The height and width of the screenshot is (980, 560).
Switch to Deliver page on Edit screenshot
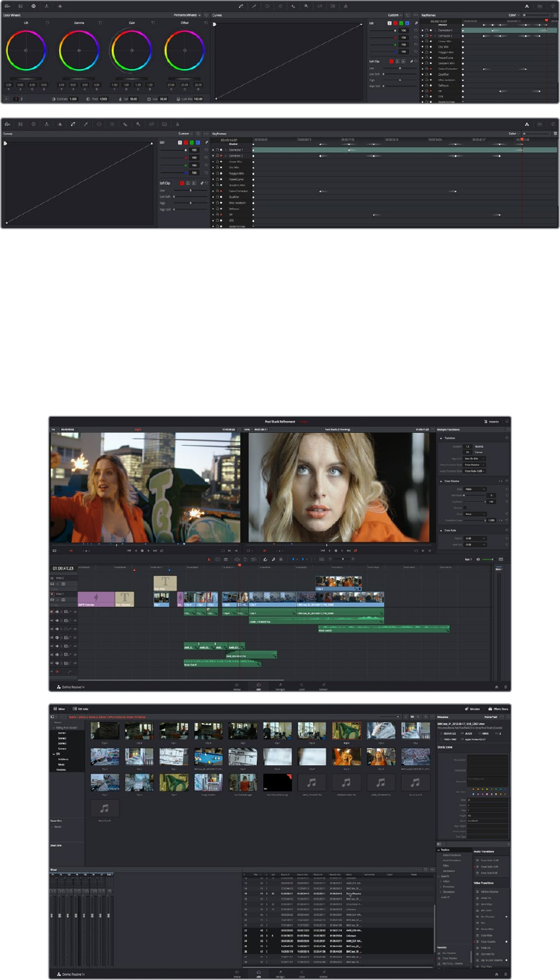coord(324,686)
